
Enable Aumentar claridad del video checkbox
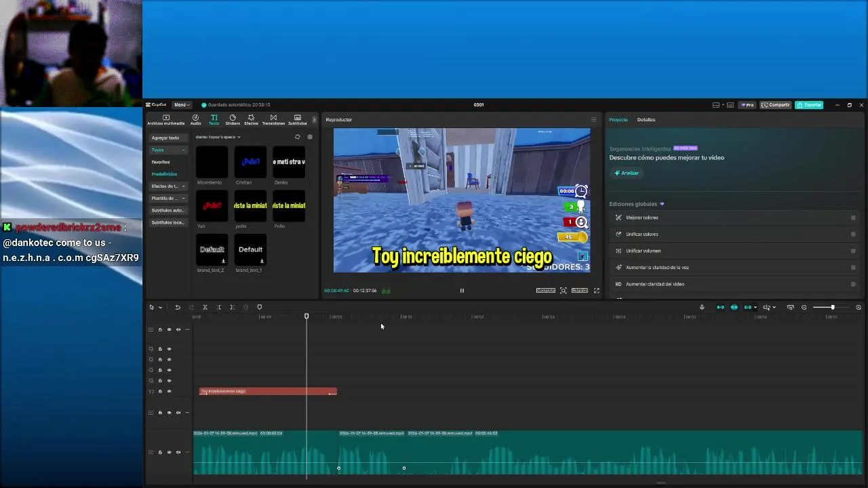pyautogui.click(x=853, y=284)
